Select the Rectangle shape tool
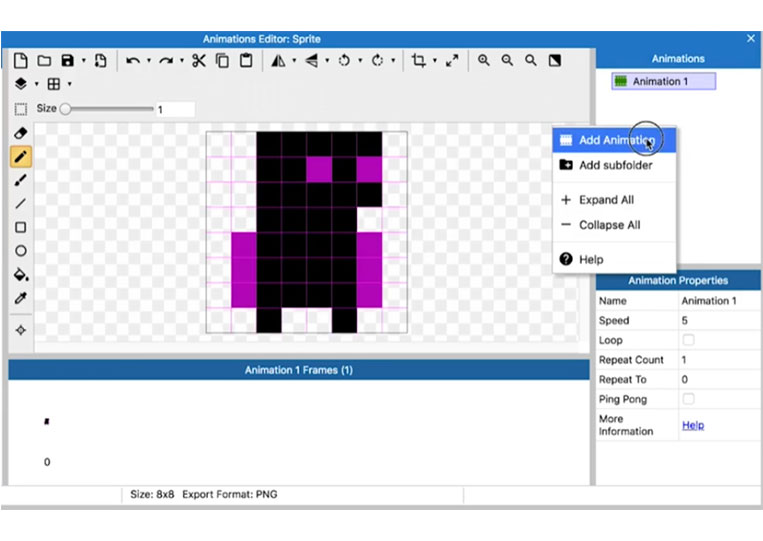Image resolution: width=763 pixels, height=541 pixels. point(20,227)
